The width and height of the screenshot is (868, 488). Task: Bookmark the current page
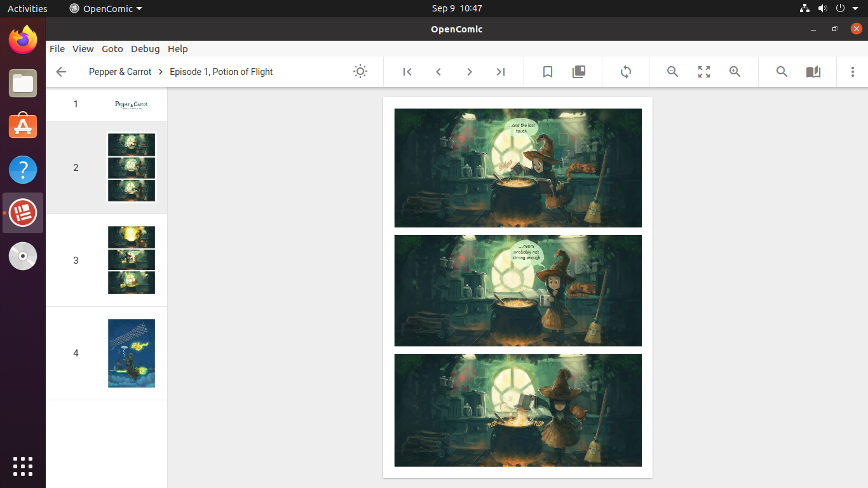pos(548,72)
